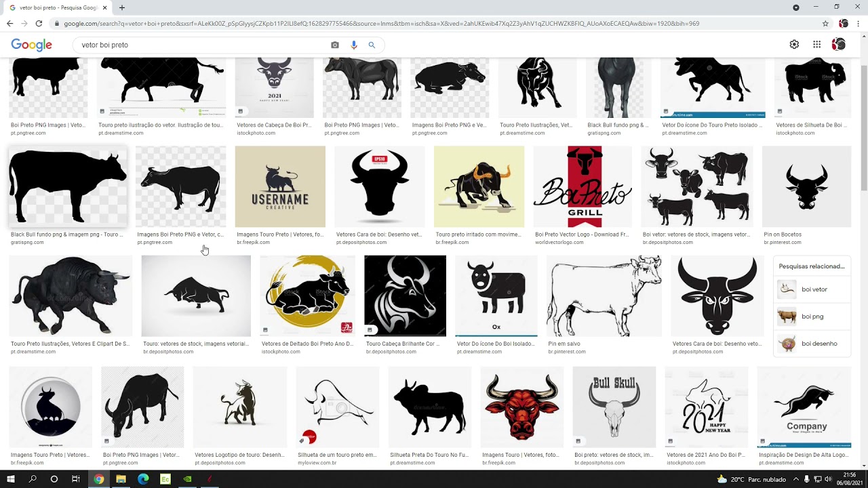Open the 'Ox' icon image
The image size is (868, 488).
[x=496, y=296]
